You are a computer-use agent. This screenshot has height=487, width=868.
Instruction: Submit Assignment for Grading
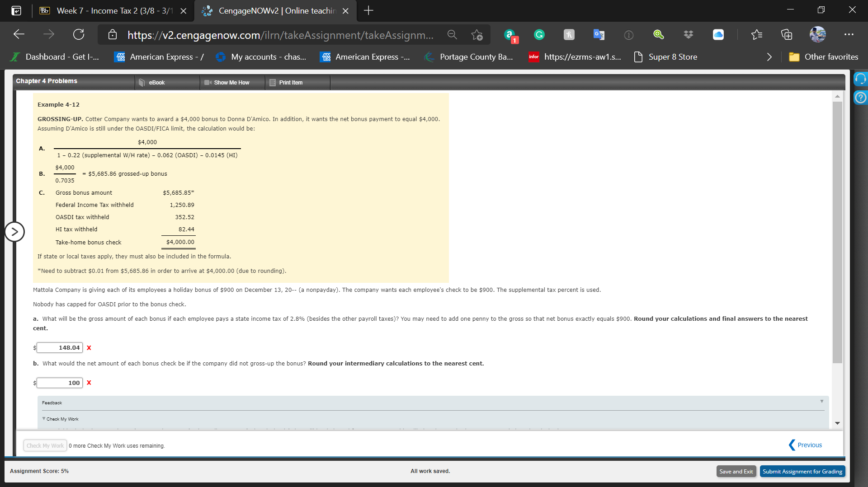[802, 471]
